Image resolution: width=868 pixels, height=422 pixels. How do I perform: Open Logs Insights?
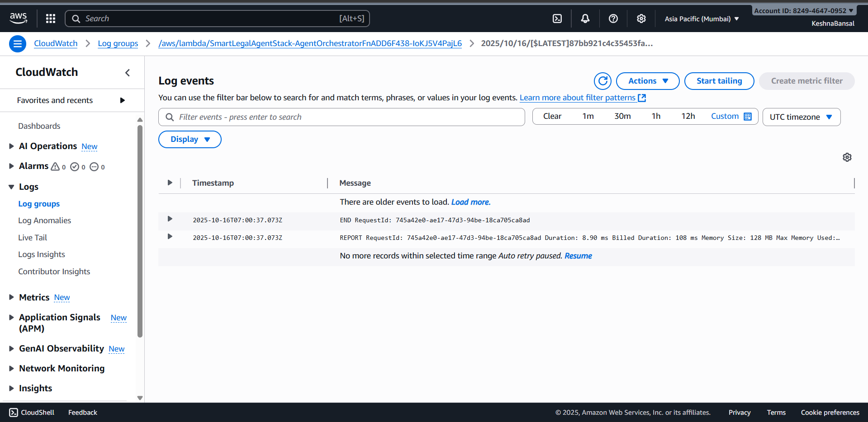(x=42, y=254)
